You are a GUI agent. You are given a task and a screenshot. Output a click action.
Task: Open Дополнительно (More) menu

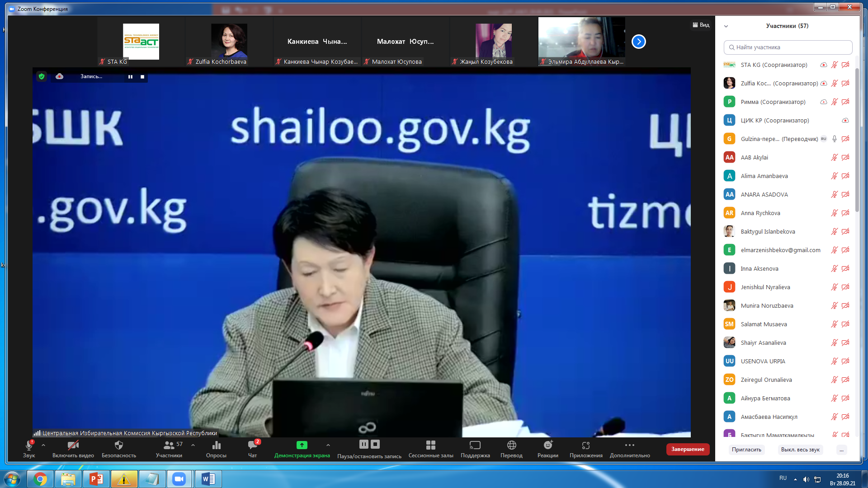[629, 446]
